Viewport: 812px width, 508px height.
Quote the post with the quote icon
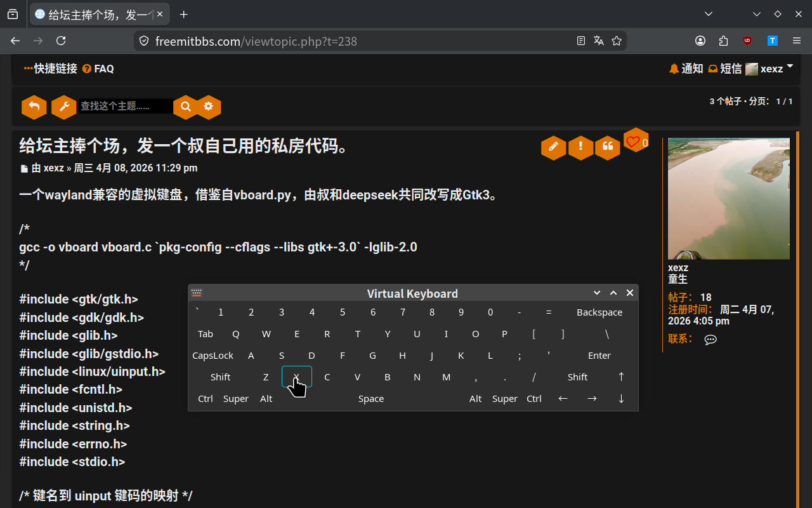point(607,147)
